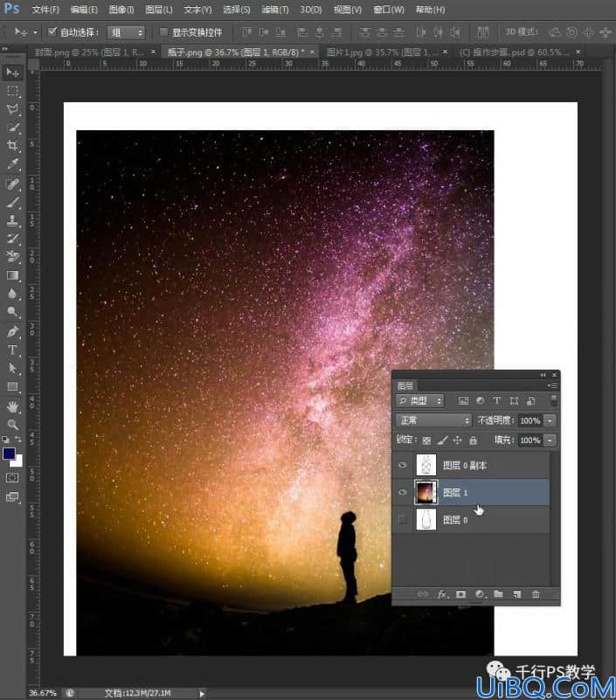The image size is (616, 700).
Task: Select the Horizontal Type tool
Action: tap(12, 350)
